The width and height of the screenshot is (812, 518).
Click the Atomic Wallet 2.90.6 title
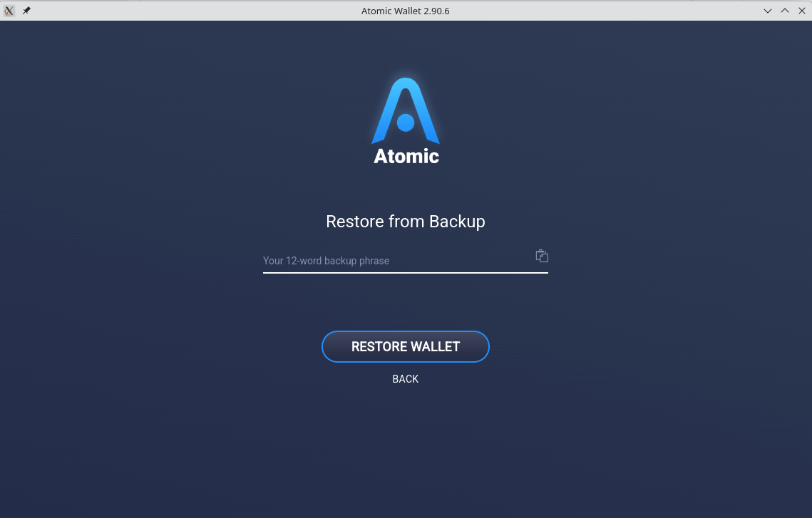[x=405, y=11]
